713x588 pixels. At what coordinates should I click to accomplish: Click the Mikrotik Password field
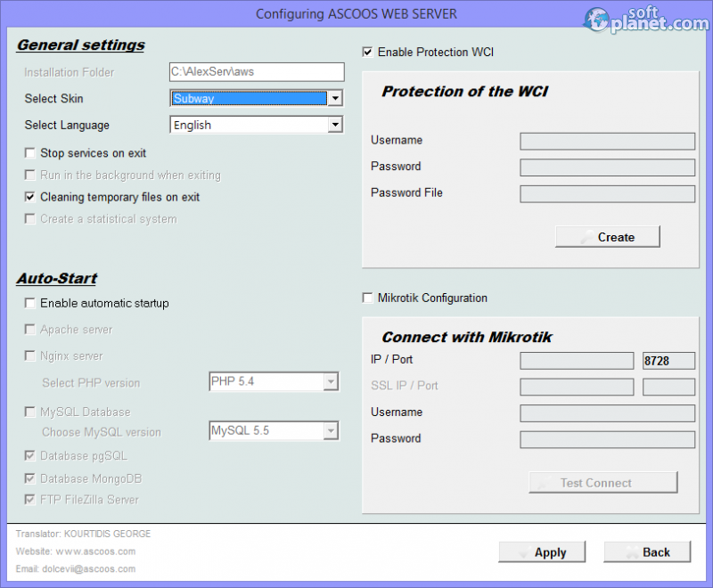pos(608,439)
